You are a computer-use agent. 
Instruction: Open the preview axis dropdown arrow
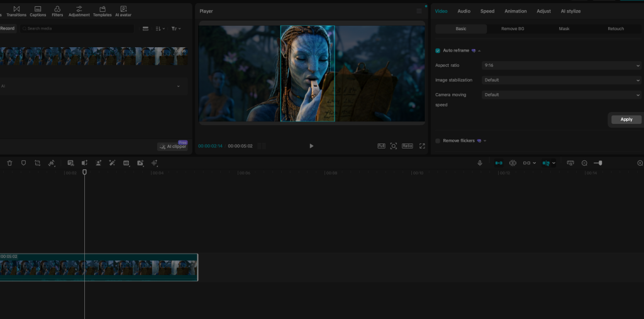pos(553,163)
